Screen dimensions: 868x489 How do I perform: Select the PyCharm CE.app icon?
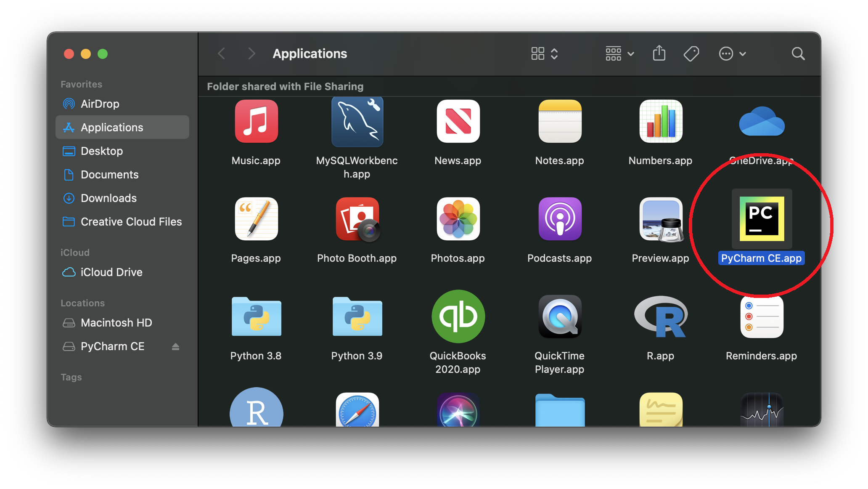pyautogui.click(x=762, y=219)
